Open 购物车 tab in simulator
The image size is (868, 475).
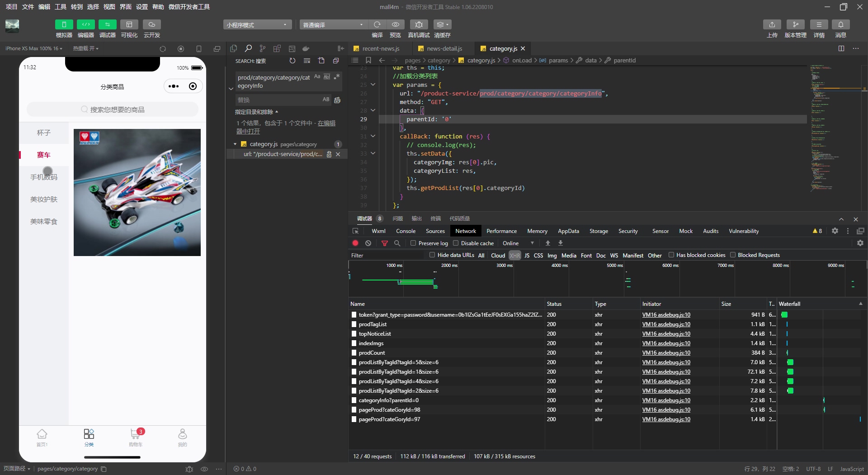tap(136, 437)
